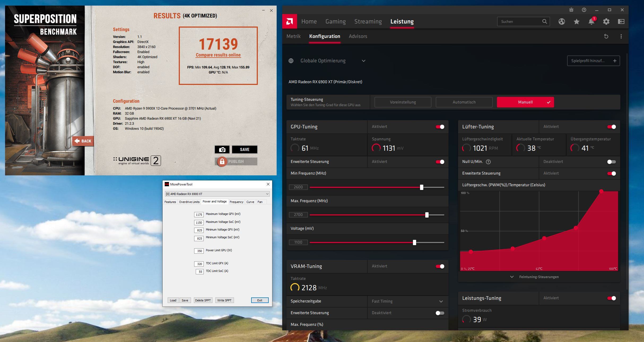Expand Globale Optimierung profile dropdown
The width and height of the screenshot is (644, 342).
[x=364, y=61]
